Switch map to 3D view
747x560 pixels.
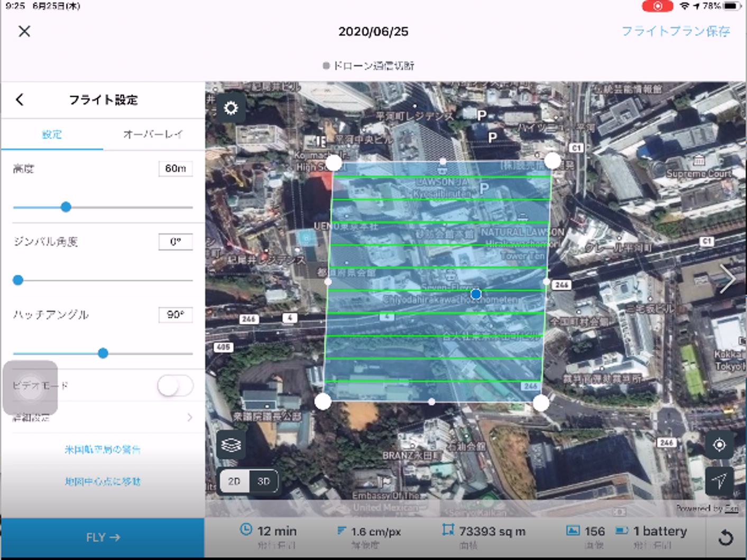pyautogui.click(x=263, y=481)
